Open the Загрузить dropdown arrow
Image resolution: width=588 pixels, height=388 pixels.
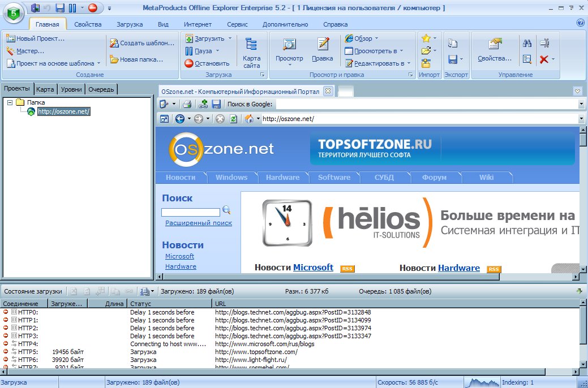[x=230, y=38]
